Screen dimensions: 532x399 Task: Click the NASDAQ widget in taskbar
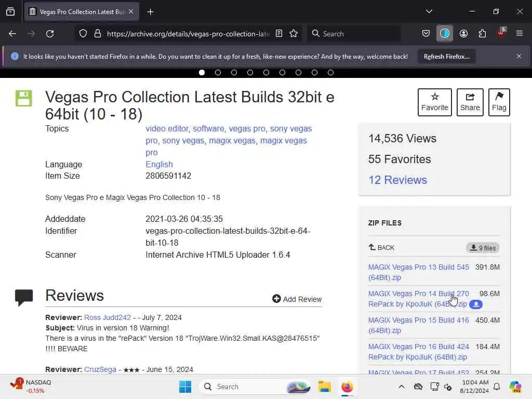31,387
